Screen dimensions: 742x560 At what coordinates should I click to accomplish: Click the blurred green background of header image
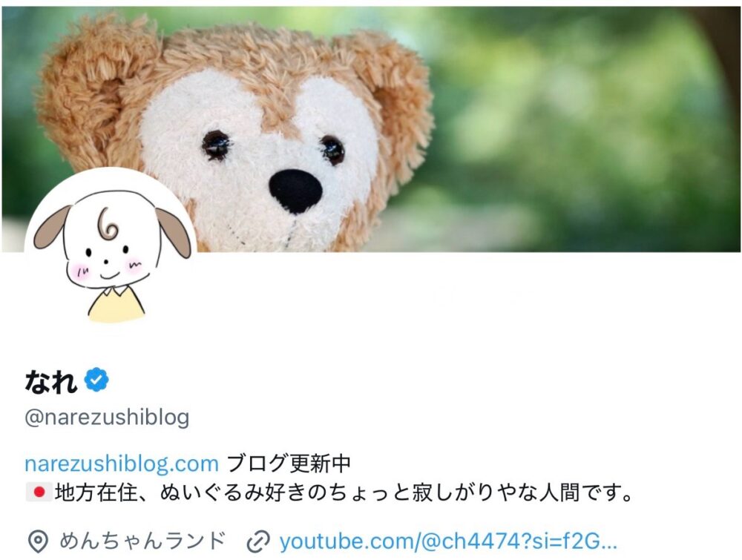tap(582, 128)
